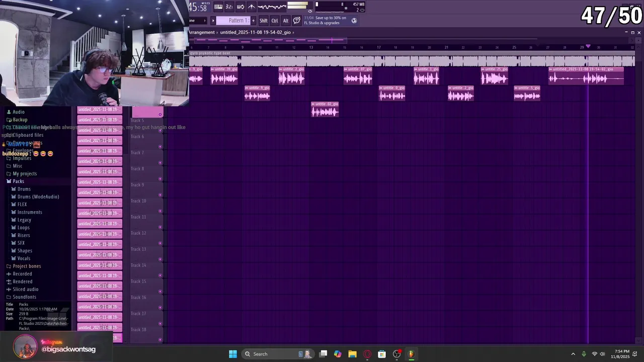Viewport: 644px width, 362px height.
Task: Click the Vocals pack icon
Action: coord(14,258)
